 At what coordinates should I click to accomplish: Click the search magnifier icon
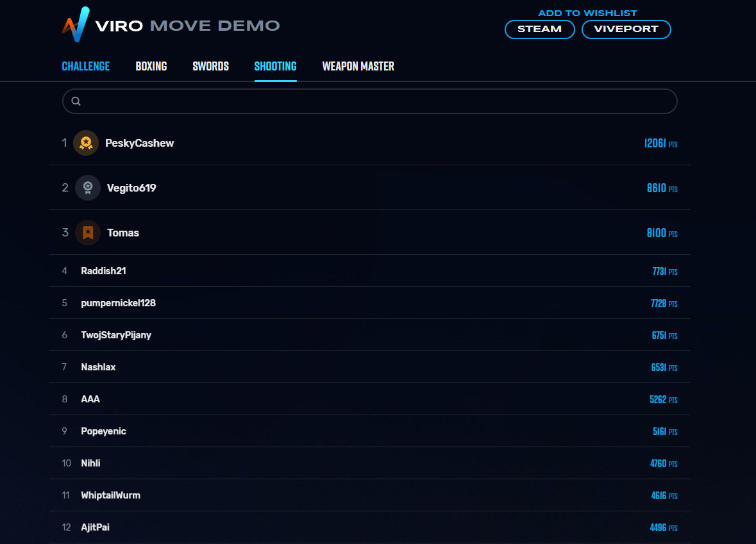76,101
